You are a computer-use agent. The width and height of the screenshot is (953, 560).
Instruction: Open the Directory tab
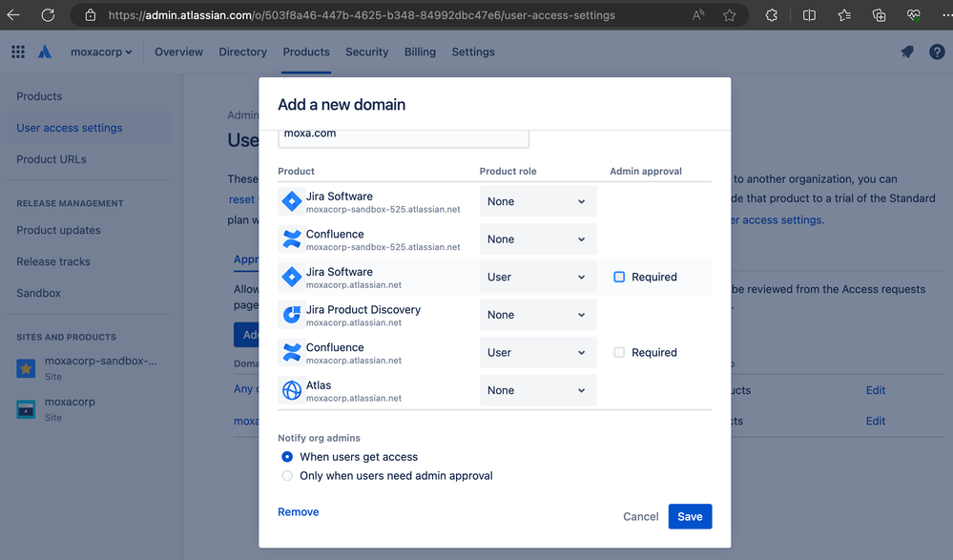[x=242, y=52]
